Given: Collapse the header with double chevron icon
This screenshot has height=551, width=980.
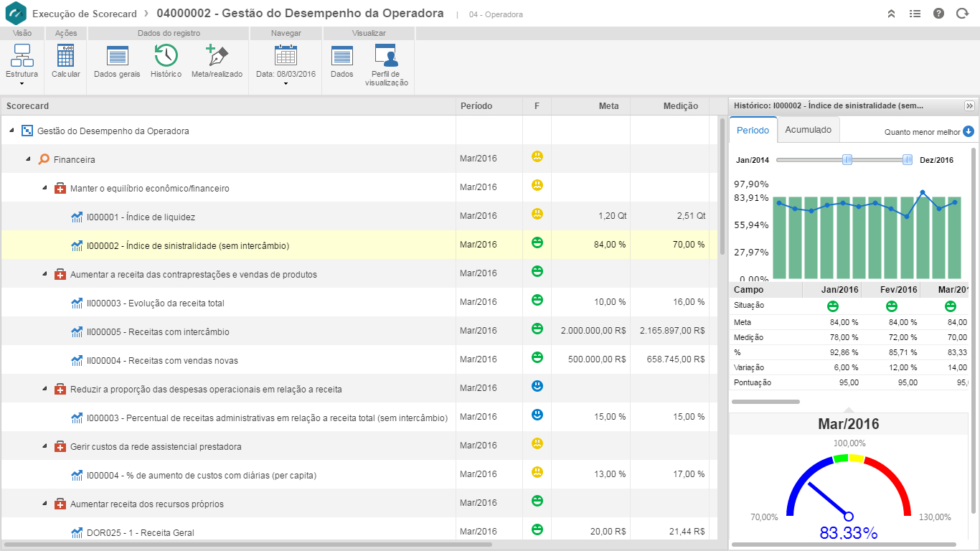Looking at the screenshot, I should (x=891, y=14).
